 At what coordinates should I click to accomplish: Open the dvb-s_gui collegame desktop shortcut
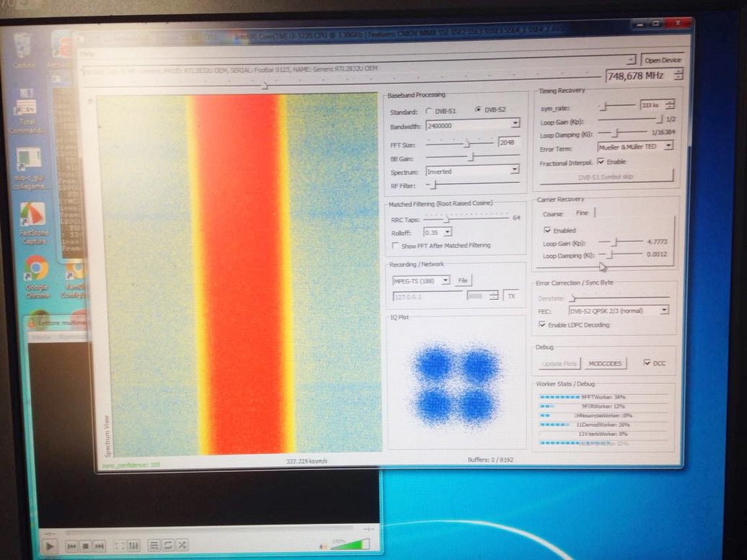(29, 168)
